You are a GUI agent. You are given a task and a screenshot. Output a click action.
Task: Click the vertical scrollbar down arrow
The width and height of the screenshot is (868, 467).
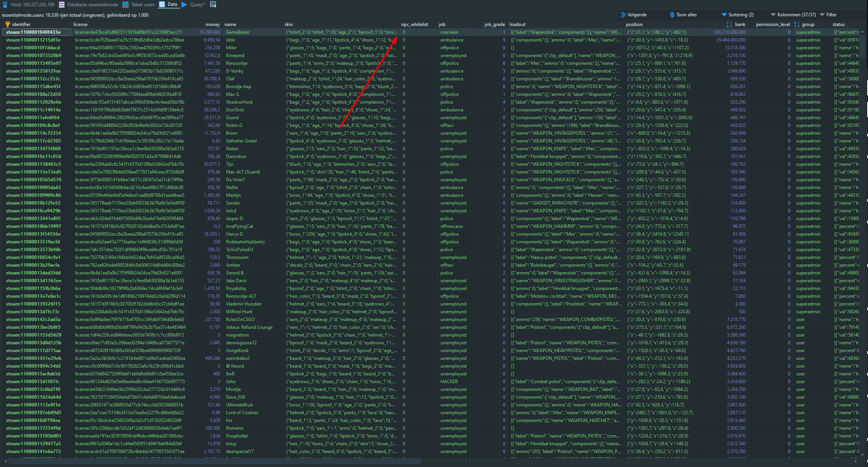coord(863,455)
